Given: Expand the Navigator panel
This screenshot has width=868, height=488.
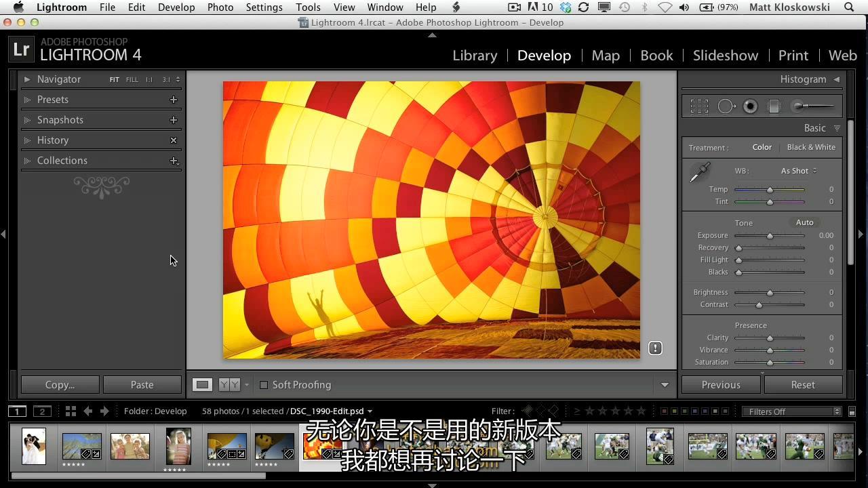Looking at the screenshot, I should 27,79.
